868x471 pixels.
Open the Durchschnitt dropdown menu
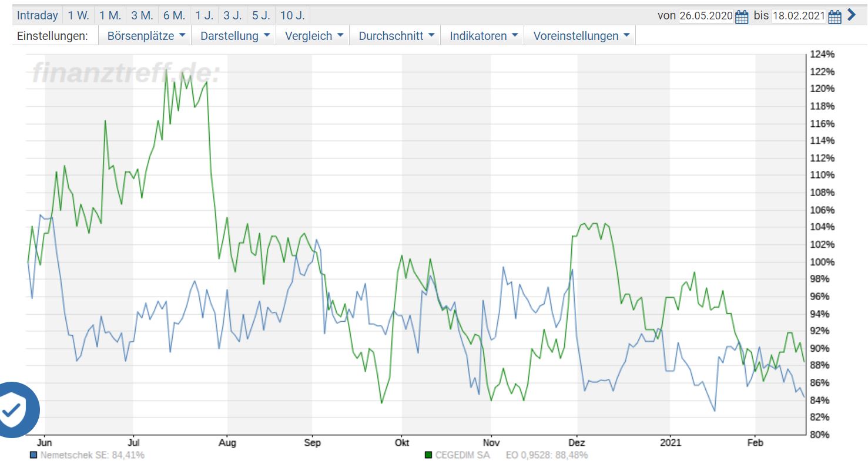click(x=396, y=36)
